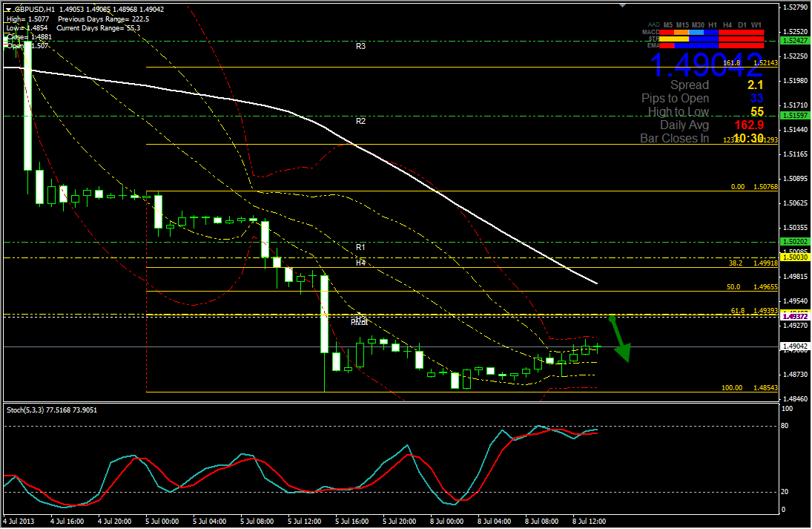This screenshot has height=529, width=812.
Task: Click the High to Low label
Action: coord(679,112)
